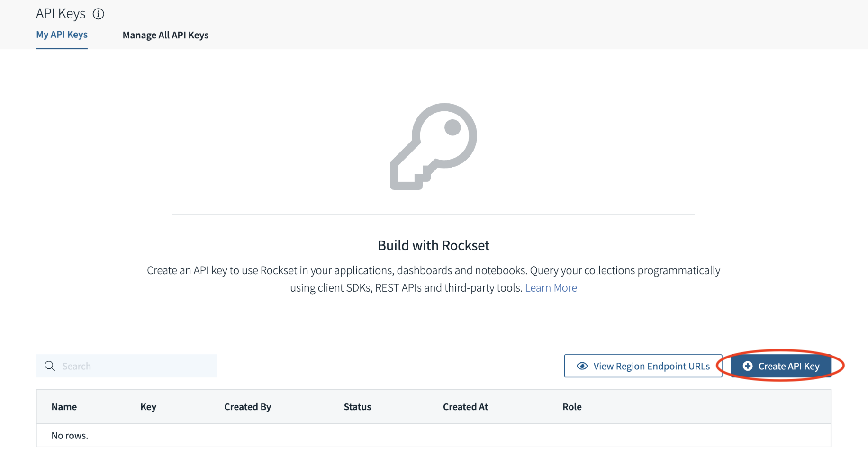Click the large gray key illustration

point(434,146)
